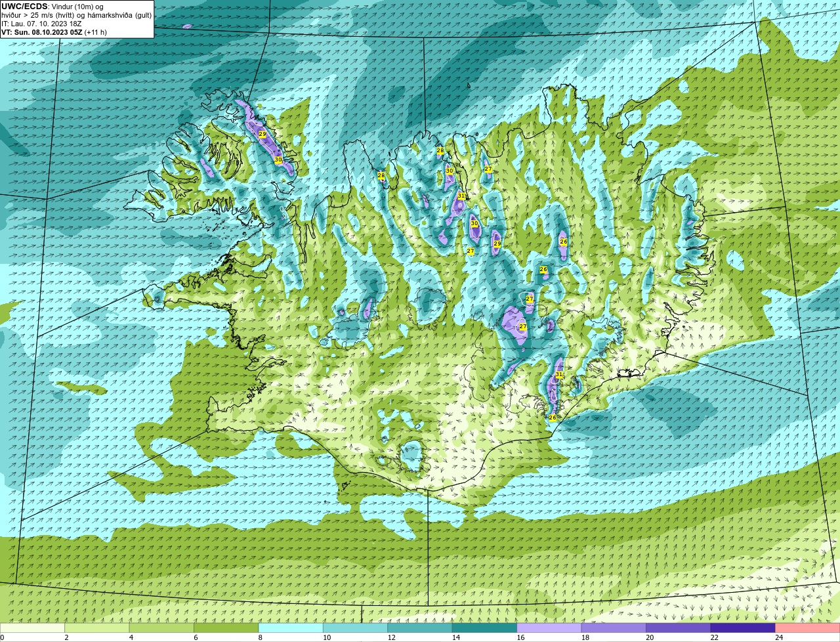This screenshot has width=840, height=642.
Task: Click the legend scale value "12"
Action: pyautogui.click(x=392, y=637)
